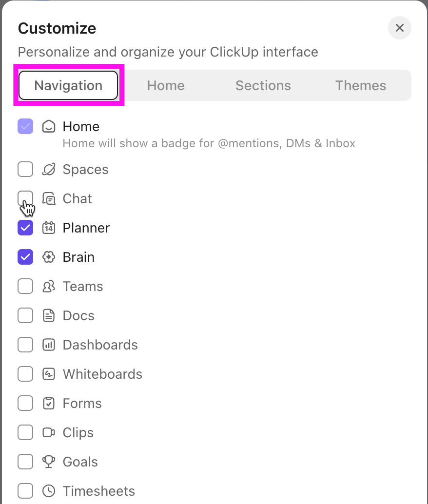This screenshot has height=504, width=428.
Task: Click the Planner calendar icon
Action: (49, 228)
